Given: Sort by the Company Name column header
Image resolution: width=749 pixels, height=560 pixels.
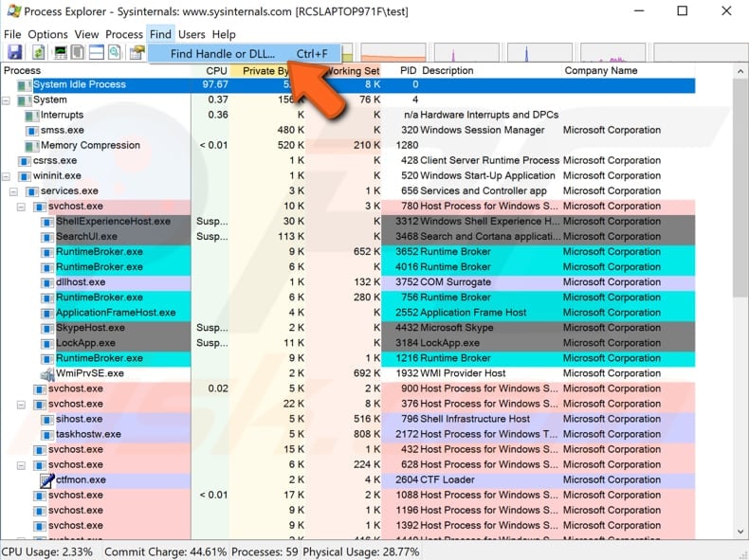Looking at the screenshot, I should pyautogui.click(x=629, y=71).
